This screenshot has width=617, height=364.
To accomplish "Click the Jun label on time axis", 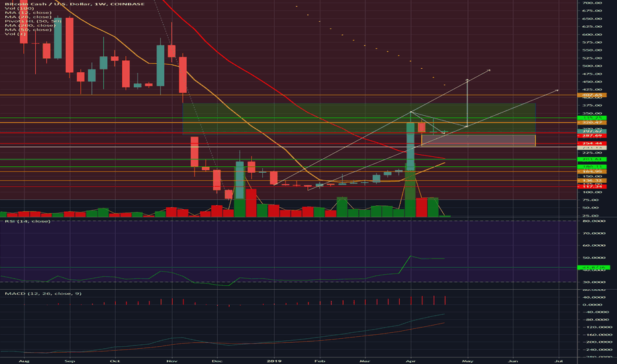I will click(x=513, y=361).
